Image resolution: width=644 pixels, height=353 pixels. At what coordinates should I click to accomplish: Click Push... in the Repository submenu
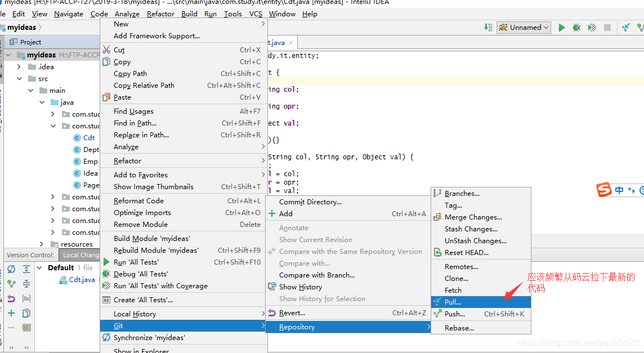481,314
